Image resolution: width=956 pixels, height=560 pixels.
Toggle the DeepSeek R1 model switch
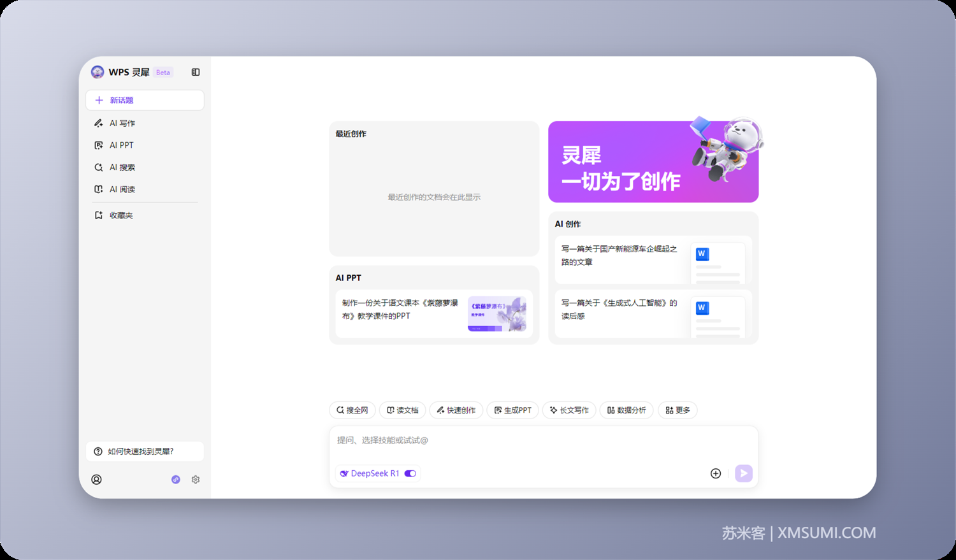pos(411,473)
